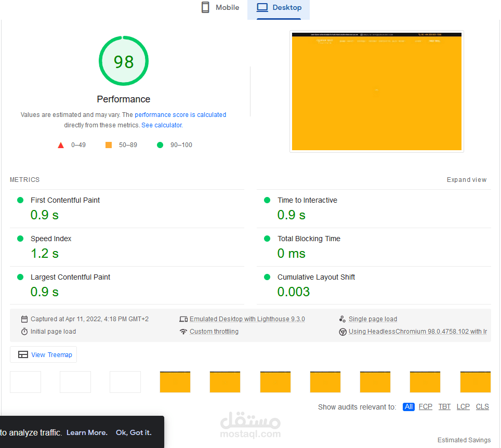Screen dimensions: 501x448
Task: Click the First Contentful Paint label
Action: [x=65, y=200]
